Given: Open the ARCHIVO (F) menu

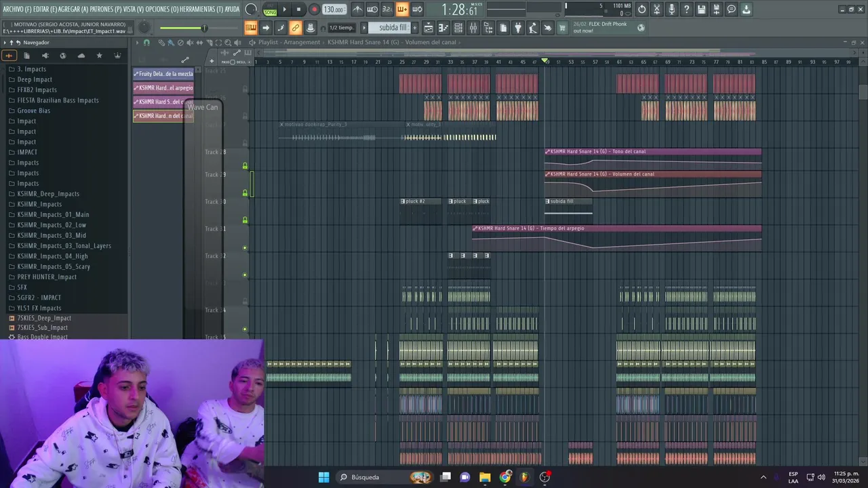Looking at the screenshot, I should pyautogui.click(x=17, y=9).
